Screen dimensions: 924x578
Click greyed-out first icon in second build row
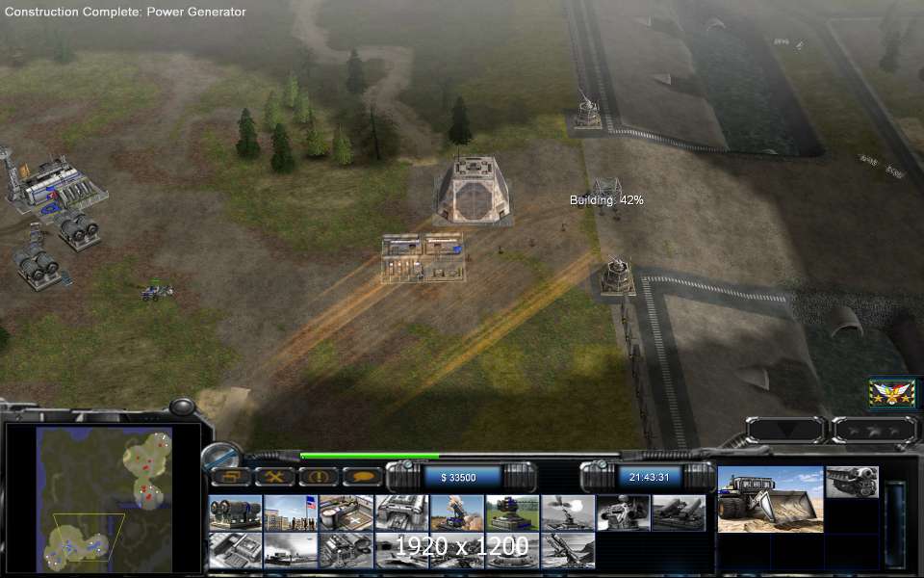[235, 550]
